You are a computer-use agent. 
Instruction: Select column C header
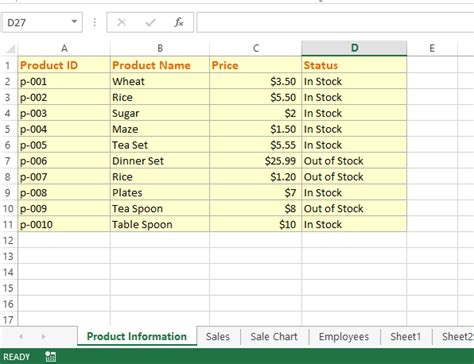pyautogui.click(x=256, y=48)
